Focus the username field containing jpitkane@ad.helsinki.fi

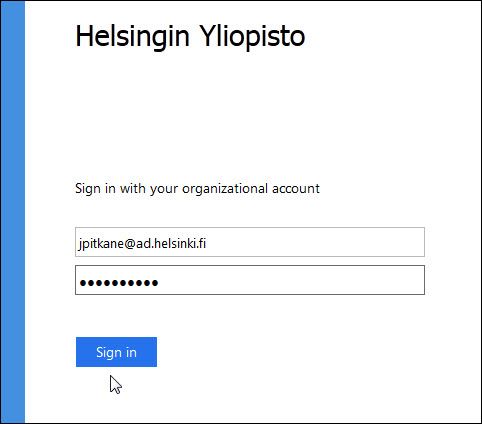point(250,242)
